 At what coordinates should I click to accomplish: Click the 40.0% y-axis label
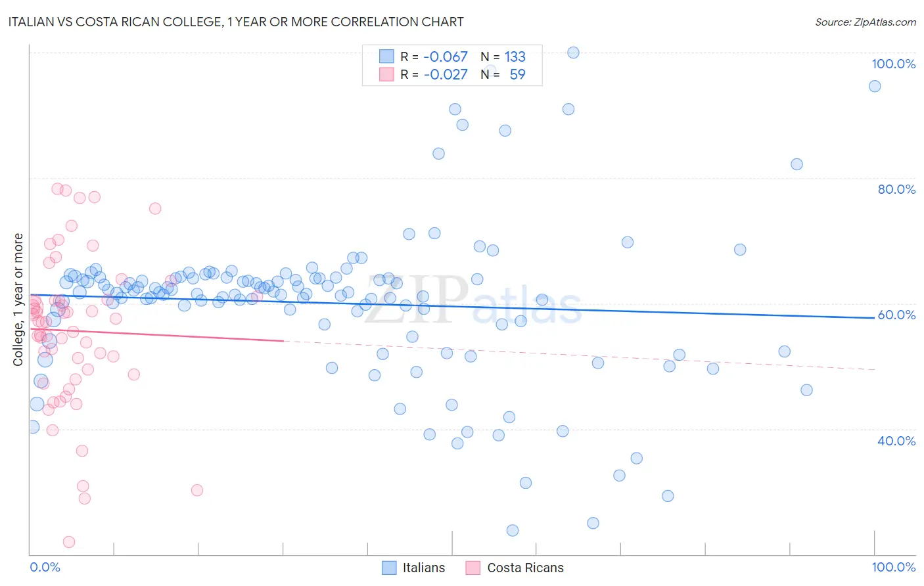(x=896, y=441)
